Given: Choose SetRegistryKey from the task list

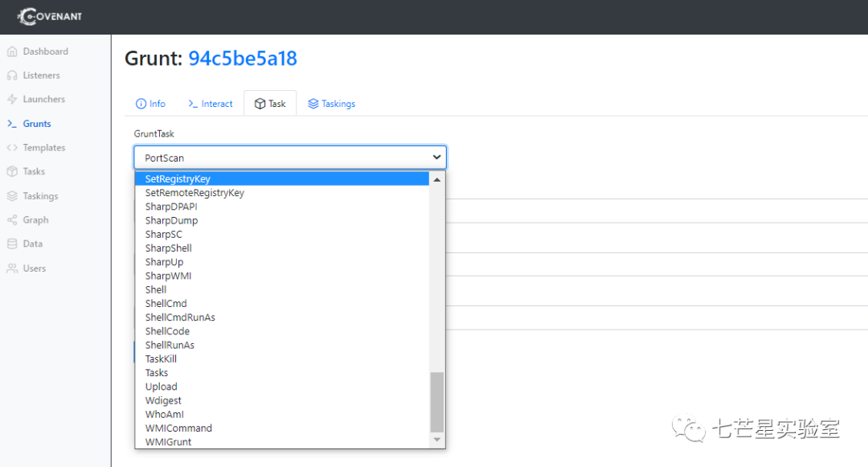Looking at the screenshot, I should [282, 178].
